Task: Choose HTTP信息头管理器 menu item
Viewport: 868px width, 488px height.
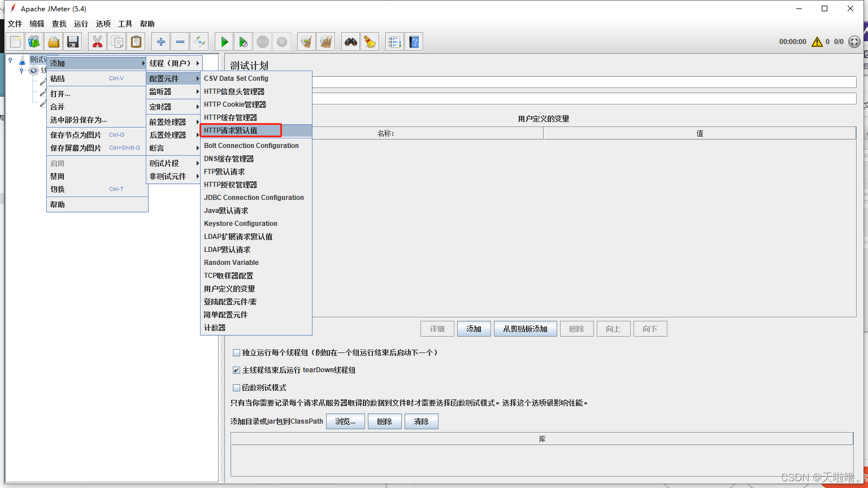Action: tap(256, 91)
